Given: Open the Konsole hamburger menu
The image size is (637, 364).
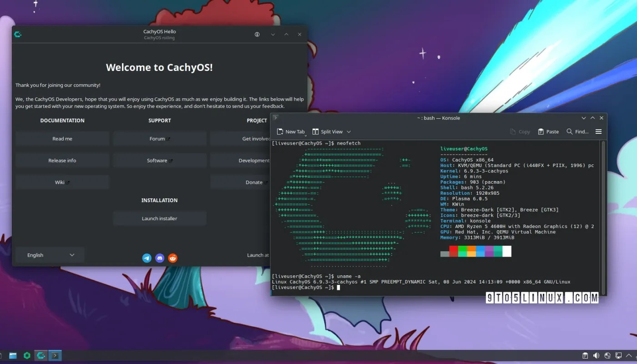Looking at the screenshot, I should click(598, 131).
